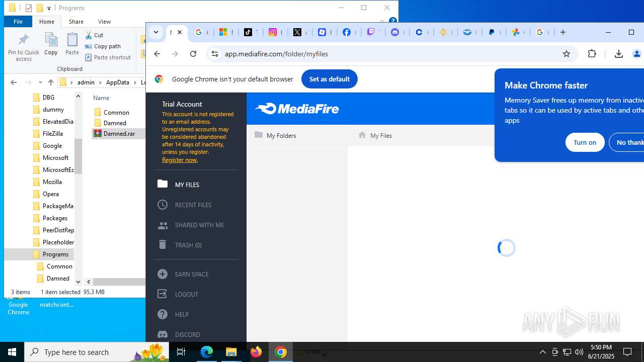Open the Microsoft tab in Chrome
This screenshot has height=362, width=644.
point(224,32)
